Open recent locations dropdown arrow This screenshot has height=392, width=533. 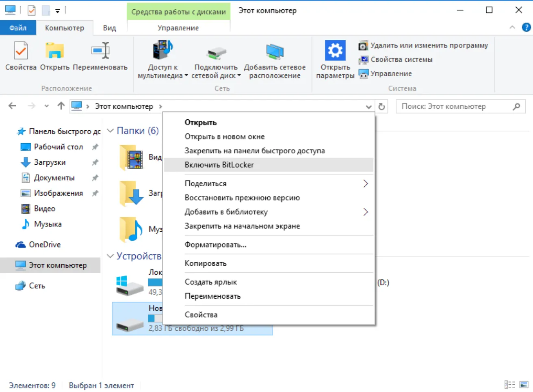[x=47, y=106]
